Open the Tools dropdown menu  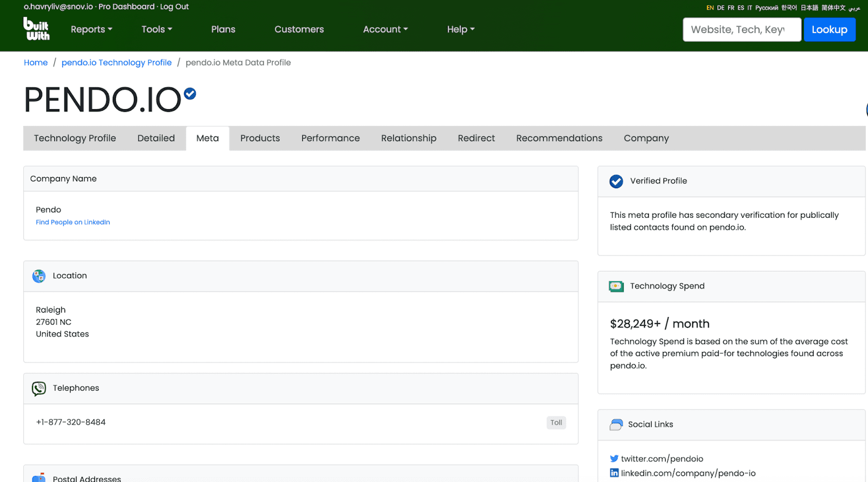[156, 29]
